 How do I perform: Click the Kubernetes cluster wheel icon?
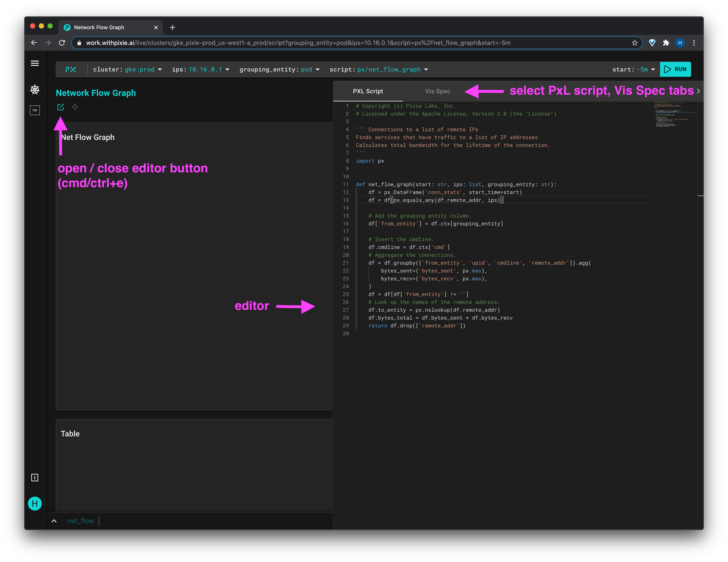35,89
